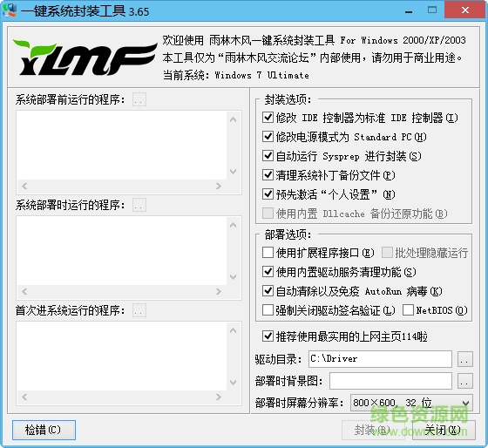488x448 pixels.
Task: Click the 部署时背景图 input field
Action: pyautogui.click(x=390, y=381)
